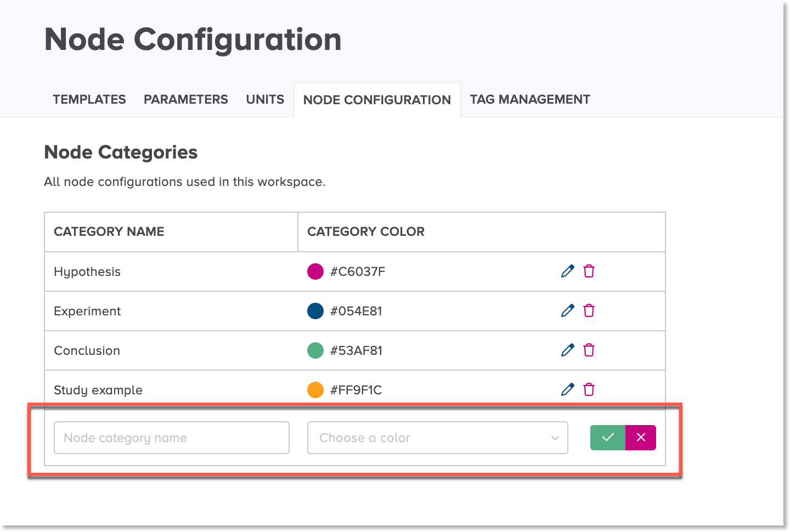The height and width of the screenshot is (532, 790).
Task: Open the Tag Management tab
Action: pos(530,99)
